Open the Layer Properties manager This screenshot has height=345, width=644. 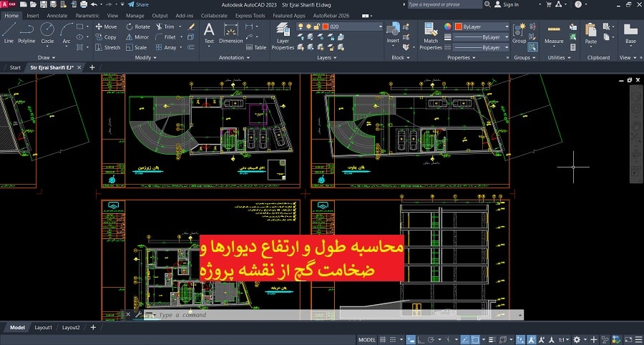pos(283,36)
